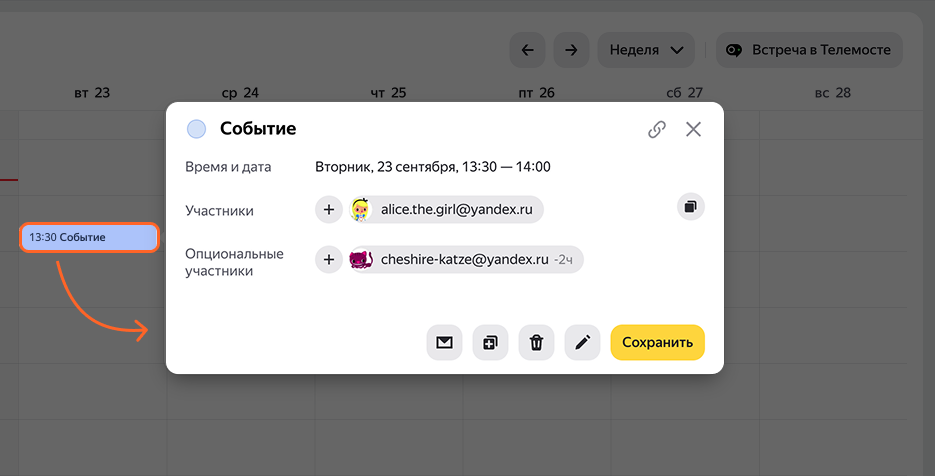
Task: Click the duplicate event icon
Action: pos(490,343)
